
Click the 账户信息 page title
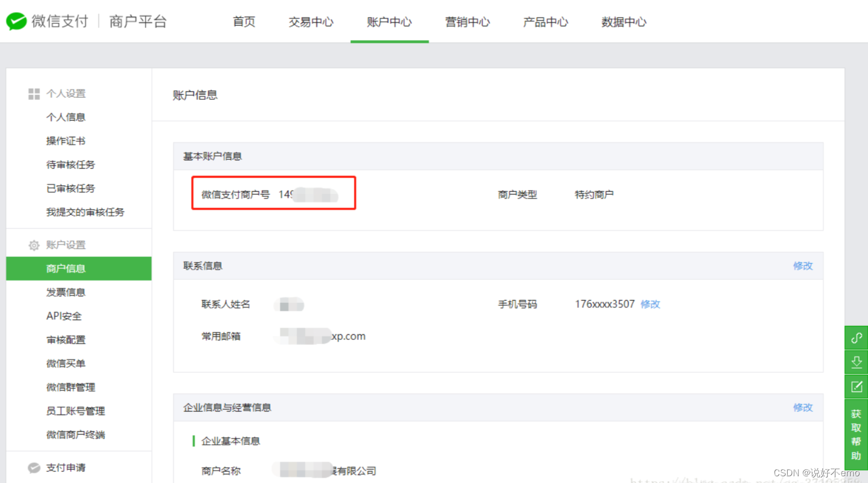(195, 95)
